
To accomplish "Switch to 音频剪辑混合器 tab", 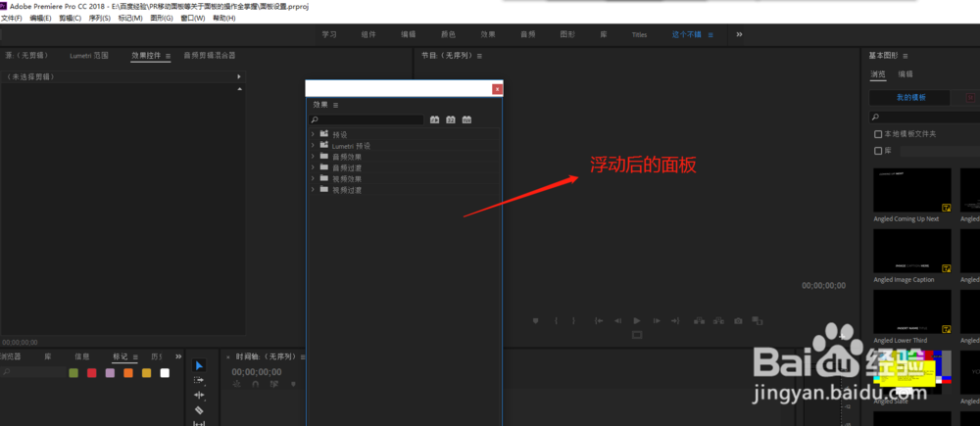I will [210, 56].
